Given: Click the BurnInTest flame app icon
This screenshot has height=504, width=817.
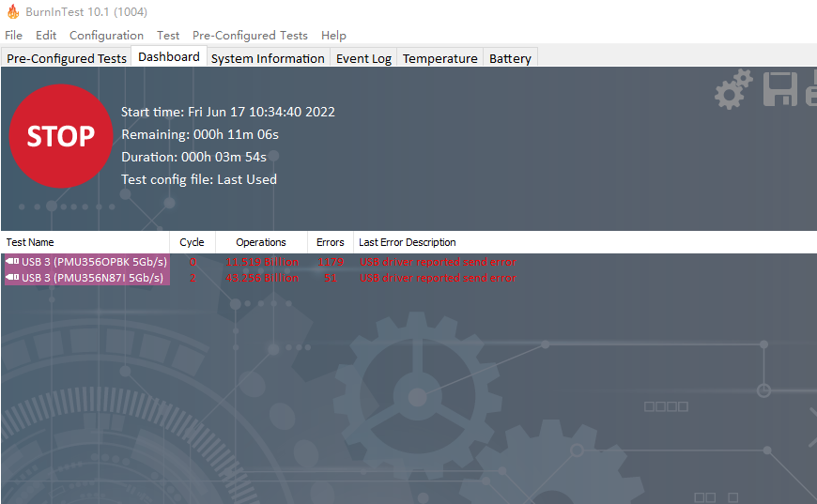Looking at the screenshot, I should click(x=13, y=11).
